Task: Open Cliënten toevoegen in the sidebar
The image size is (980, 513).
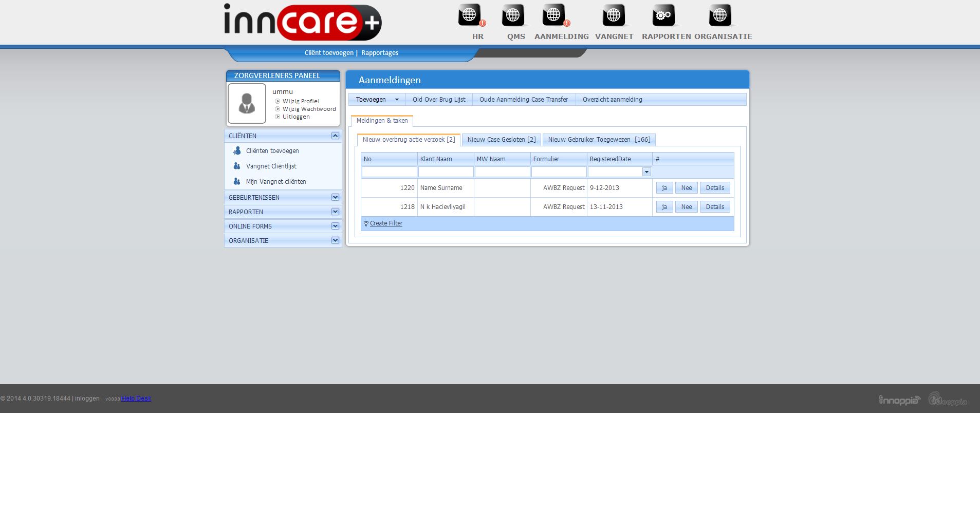Action: pyautogui.click(x=272, y=151)
